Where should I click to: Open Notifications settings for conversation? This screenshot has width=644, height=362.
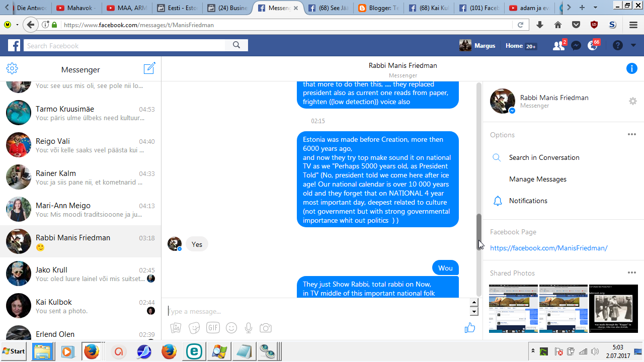coord(528,201)
